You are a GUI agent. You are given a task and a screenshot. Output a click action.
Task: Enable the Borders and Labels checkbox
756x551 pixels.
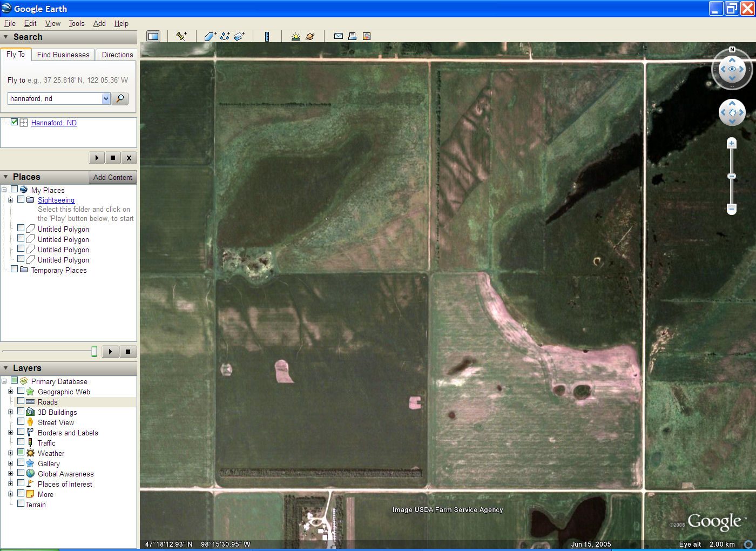(x=21, y=432)
